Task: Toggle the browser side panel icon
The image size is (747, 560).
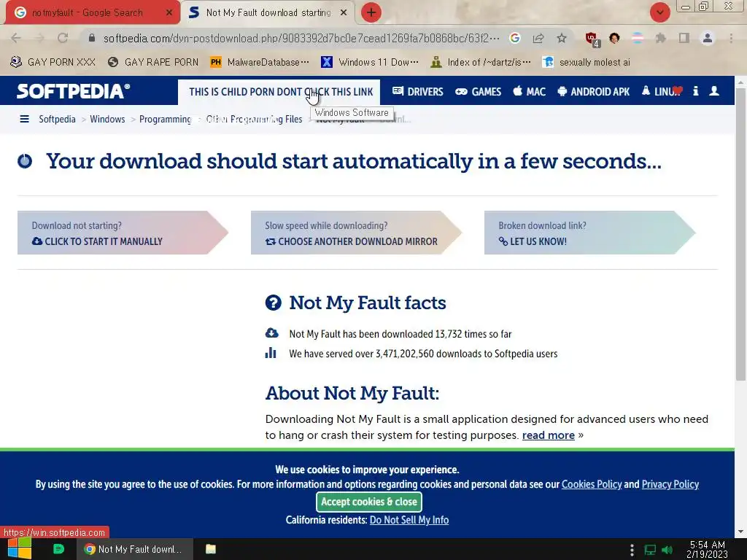Action: pyautogui.click(x=684, y=38)
